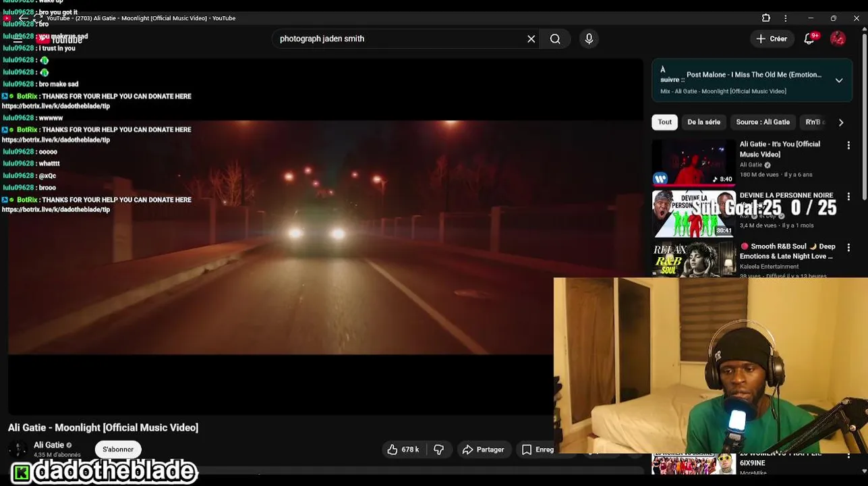
Task: Open options for 'Smooth R&B Soul' video
Action: point(848,248)
